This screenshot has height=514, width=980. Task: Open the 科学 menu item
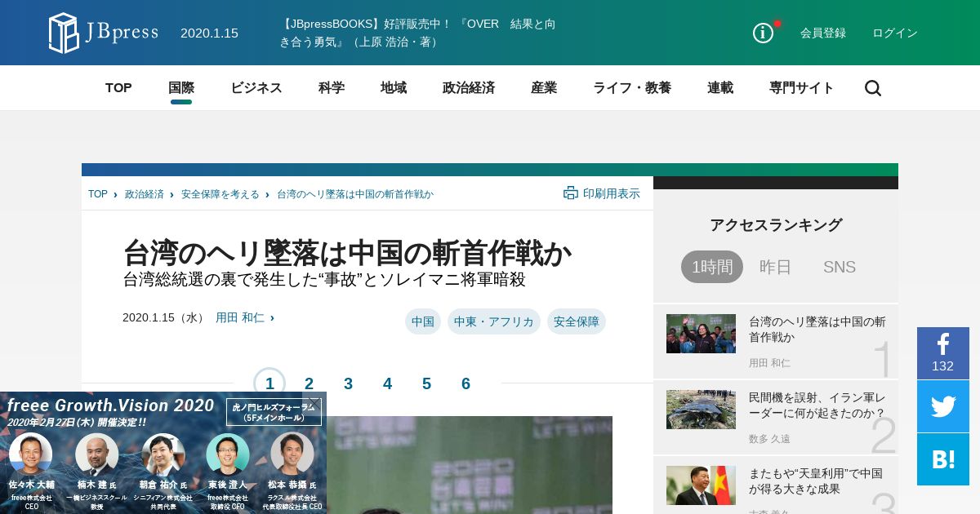pos(332,88)
